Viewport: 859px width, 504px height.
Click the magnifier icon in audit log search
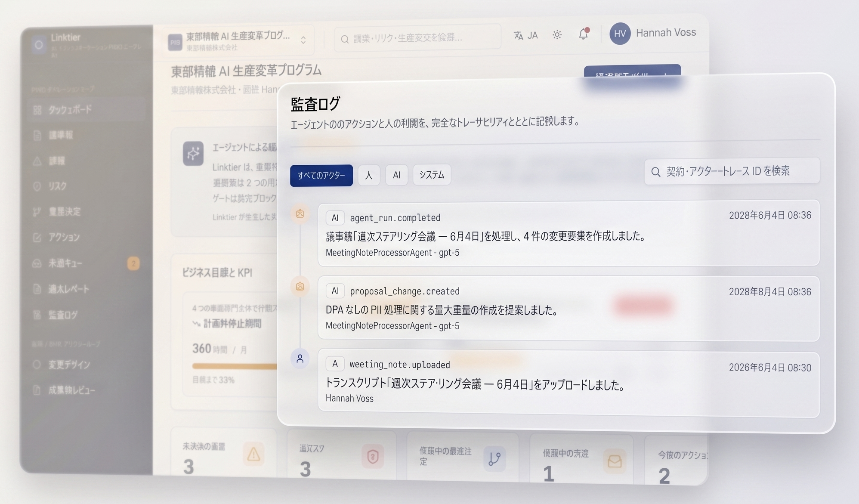655,172
